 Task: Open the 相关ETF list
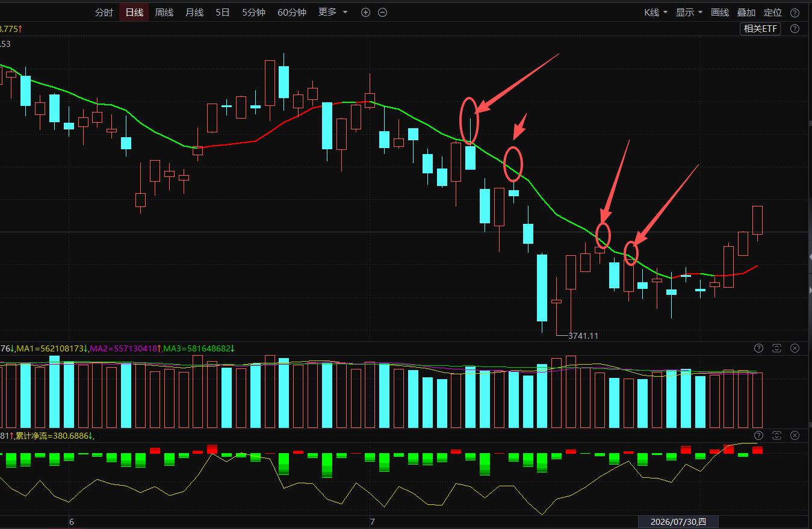tap(761, 29)
